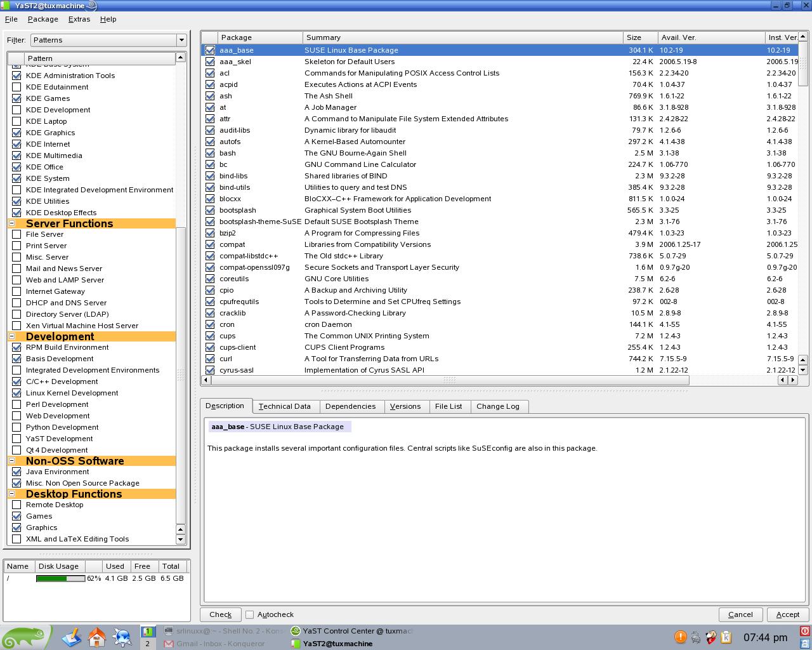Screen dimensions: 812x650
Task: Check the Remote Desktop pattern
Action: click(x=17, y=505)
